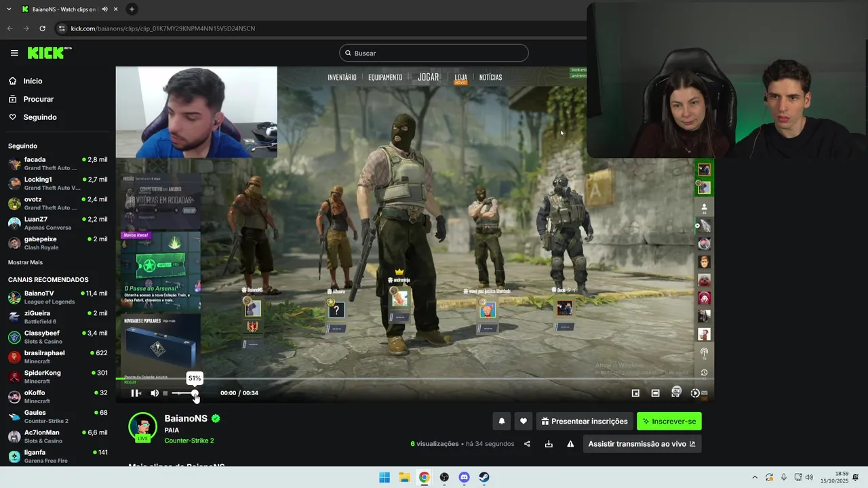Open the Counter-Strike 2 category link
Viewport: 868px width, 488px height.
[189, 441]
